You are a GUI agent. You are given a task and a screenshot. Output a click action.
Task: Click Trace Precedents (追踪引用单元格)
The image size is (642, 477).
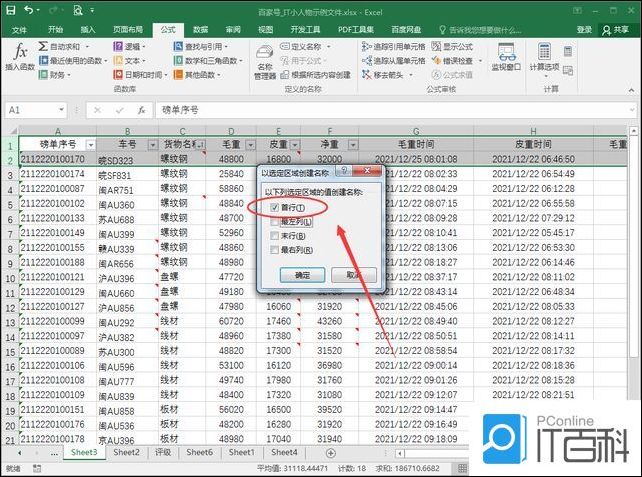click(394, 46)
